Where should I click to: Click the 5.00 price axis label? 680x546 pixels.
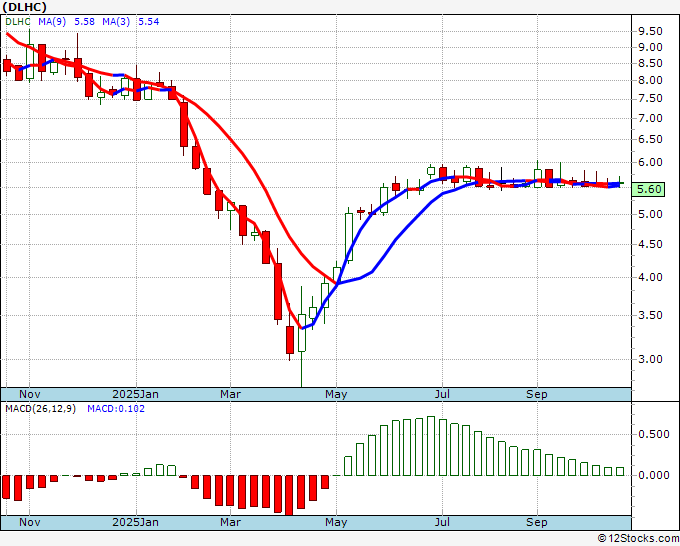pos(650,214)
